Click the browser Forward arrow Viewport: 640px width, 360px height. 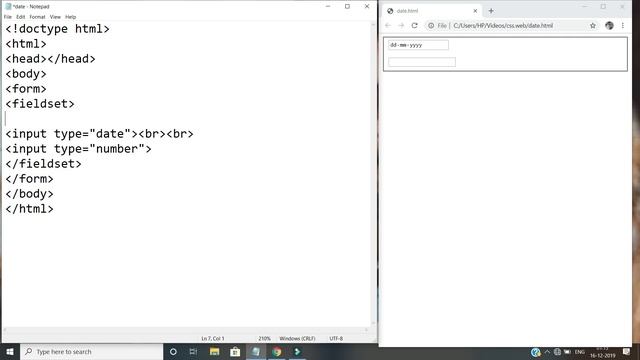(401, 25)
